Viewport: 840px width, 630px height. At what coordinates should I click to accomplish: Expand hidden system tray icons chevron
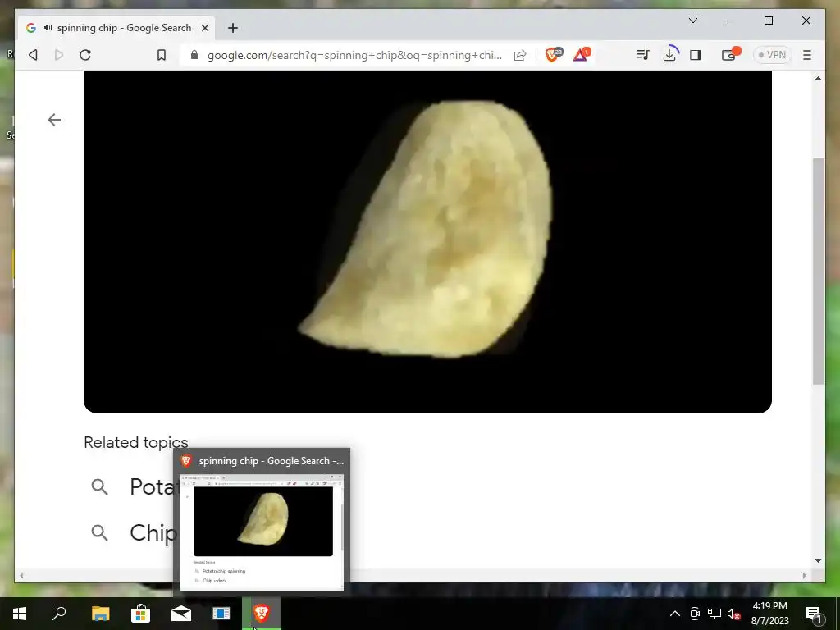(675, 614)
